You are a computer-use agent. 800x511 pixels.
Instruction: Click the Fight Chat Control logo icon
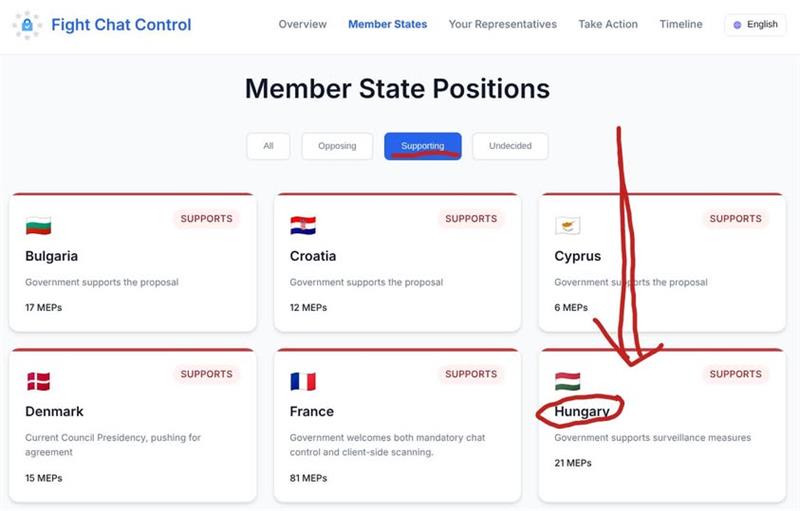click(x=27, y=25)
